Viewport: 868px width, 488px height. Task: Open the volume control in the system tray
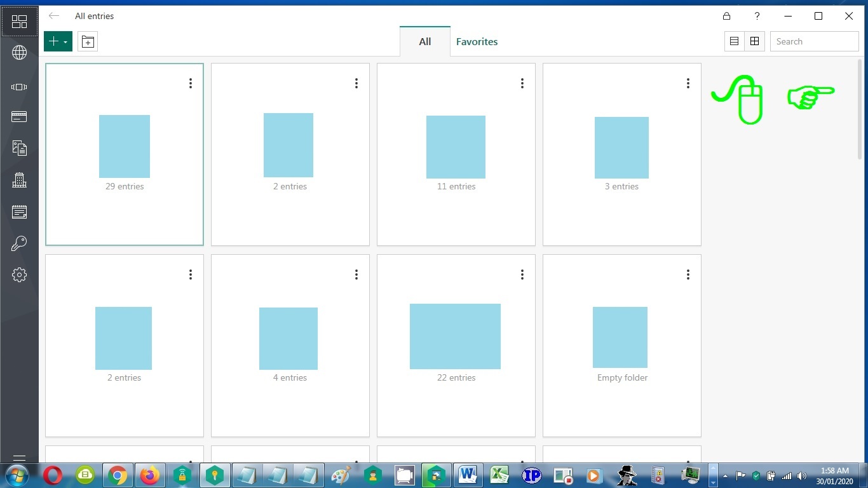click(x=801, y=475)
